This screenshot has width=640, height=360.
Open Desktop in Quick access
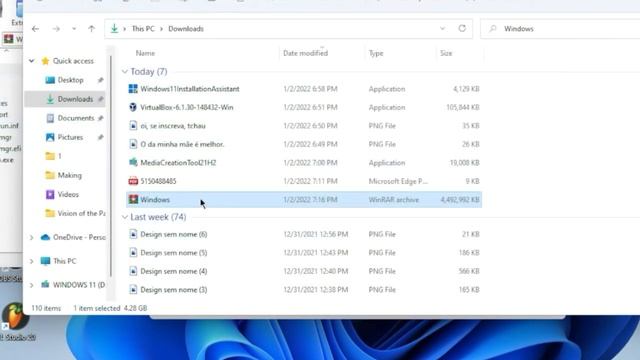(x=70, y=80)
